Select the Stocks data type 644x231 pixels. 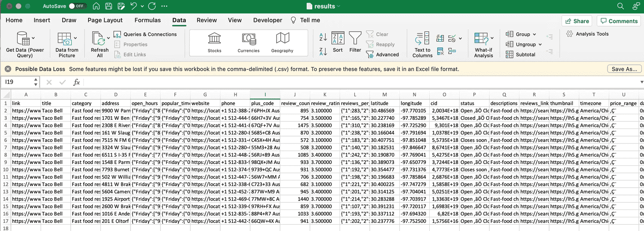pyautogui.click(x=214, y=43)
